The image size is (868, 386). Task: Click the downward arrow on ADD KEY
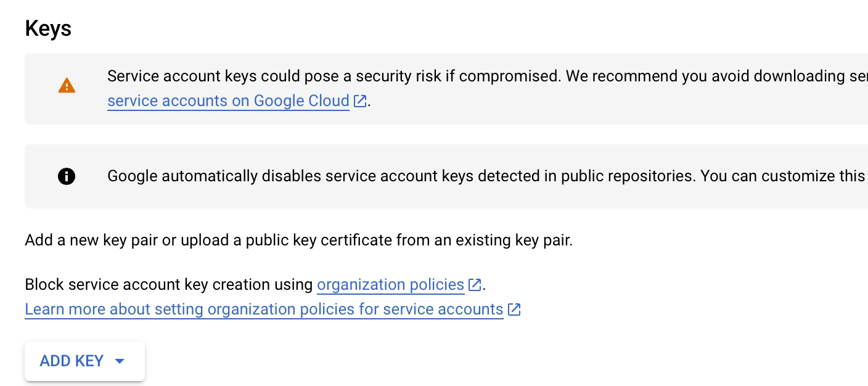point(120,361)
